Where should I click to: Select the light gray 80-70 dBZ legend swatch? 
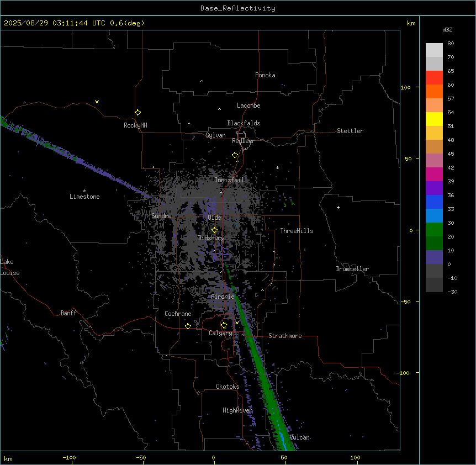click(434, 50)
